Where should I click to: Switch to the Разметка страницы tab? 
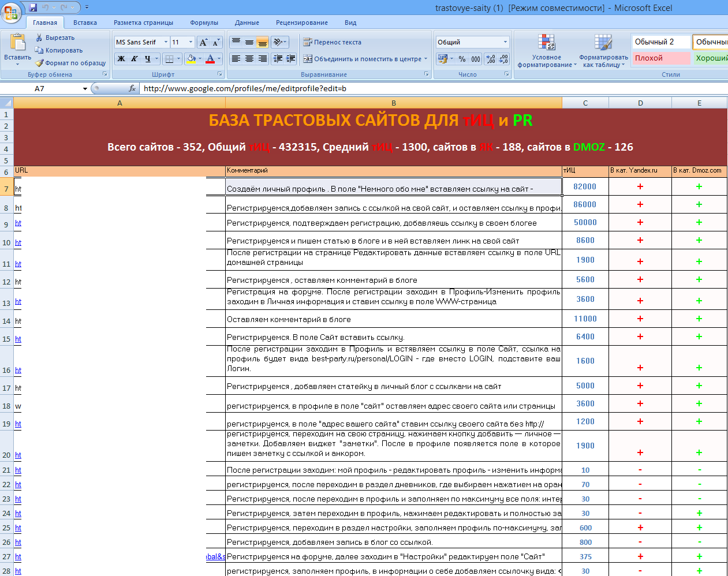(x=143, y=23)
